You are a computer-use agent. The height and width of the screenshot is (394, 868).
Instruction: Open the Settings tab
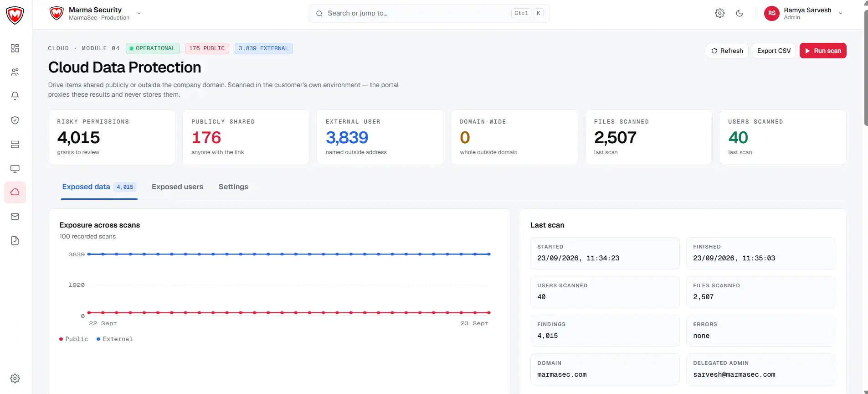point(233,187)
